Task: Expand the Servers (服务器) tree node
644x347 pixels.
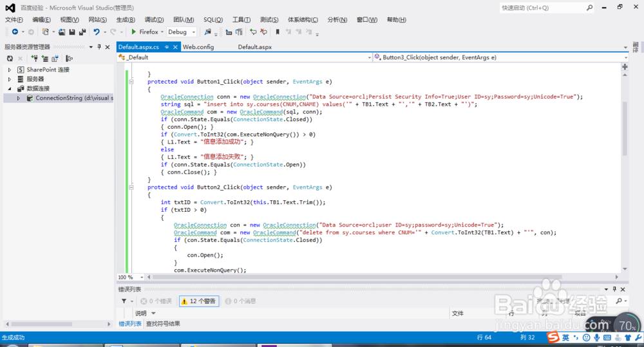Action: 10,79
